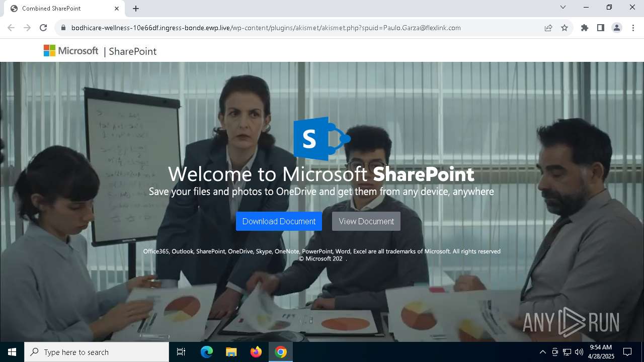Open Chrome's three-dot menu
Viewport: 644px width, 362px height.
[x=633, y=28]
